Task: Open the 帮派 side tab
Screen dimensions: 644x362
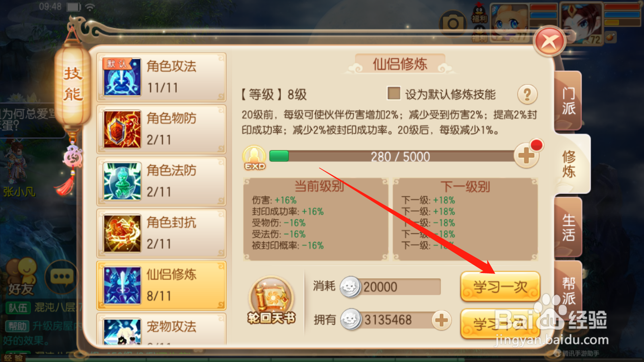Action: tap(568, 290)
